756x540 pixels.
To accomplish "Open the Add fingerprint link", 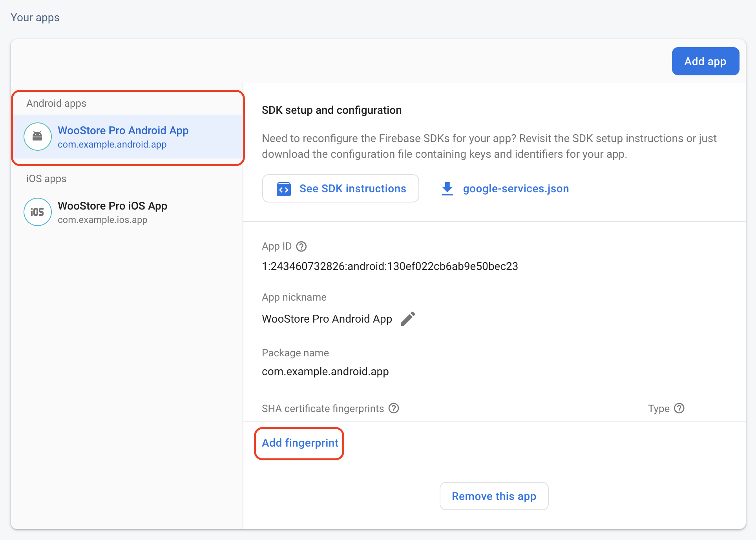I will [299, 443].
